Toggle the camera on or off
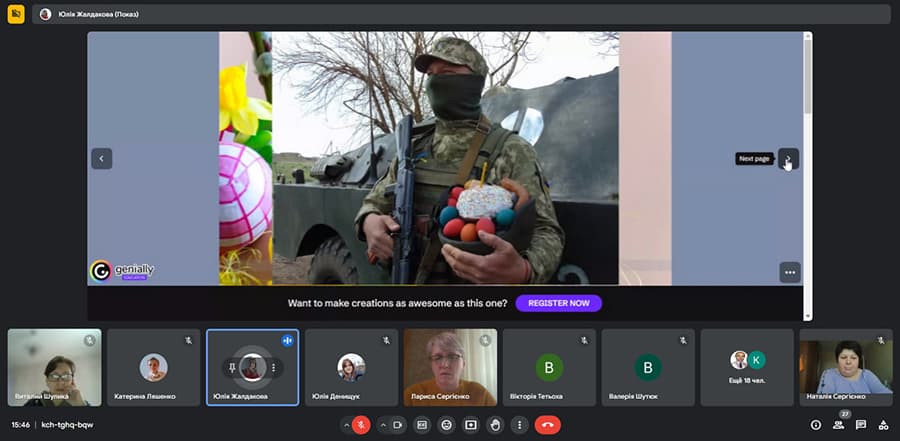Screen dimensions: 900x441 (397, 425)
